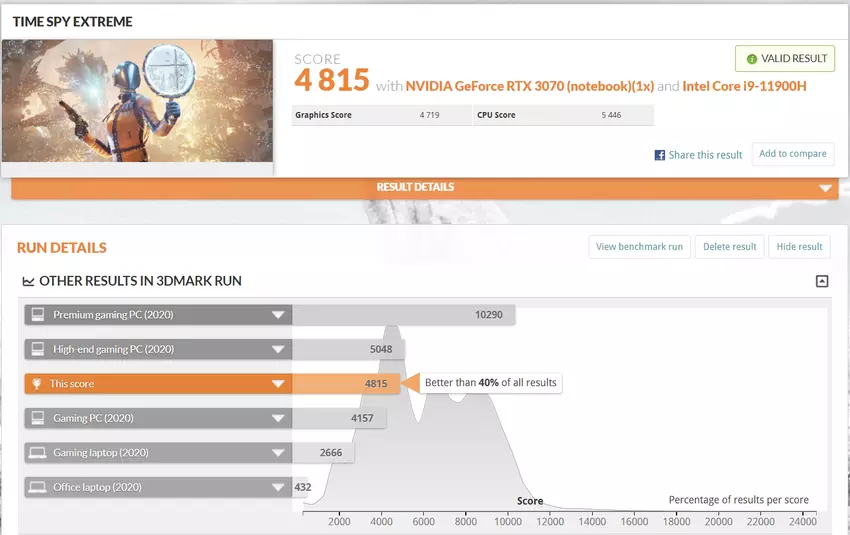
Task: Click the Hide result button
Action: (x=799, y=247)
